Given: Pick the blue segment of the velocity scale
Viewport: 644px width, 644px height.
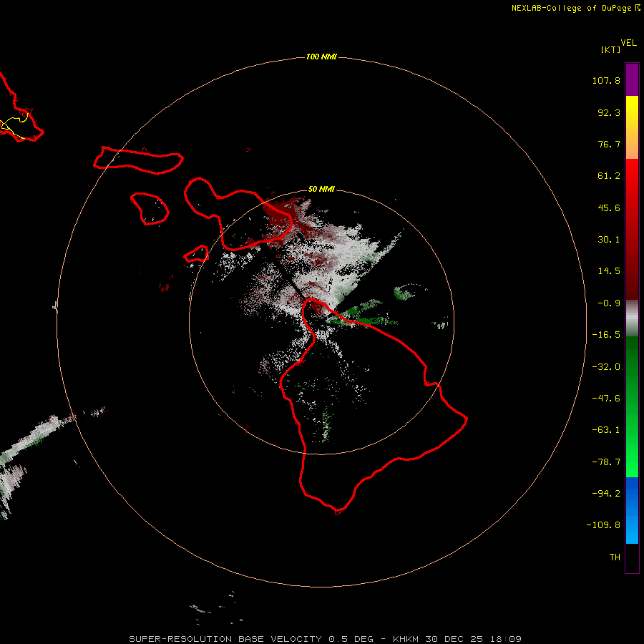Looking at the screenshot, I should point(632,510).
